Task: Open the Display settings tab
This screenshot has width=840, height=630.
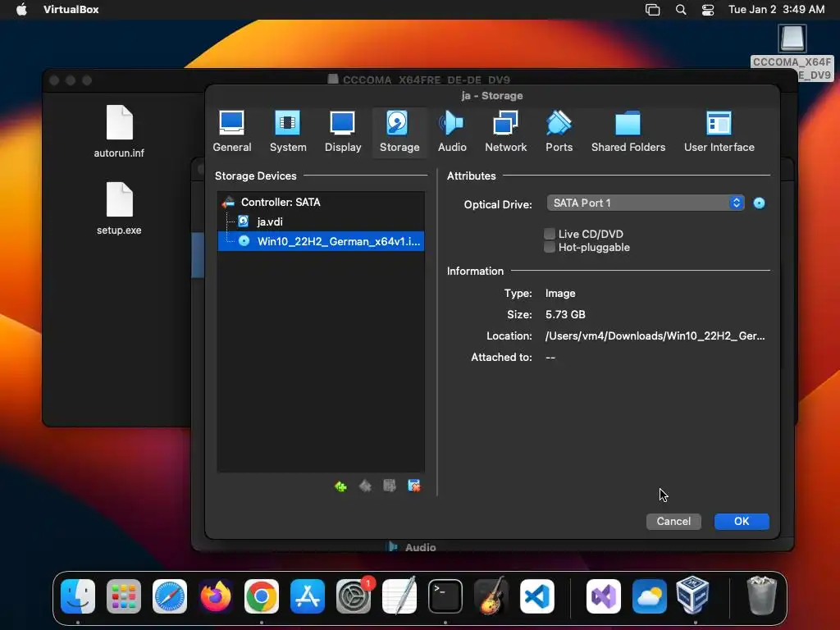Action: tap(343, 132)
